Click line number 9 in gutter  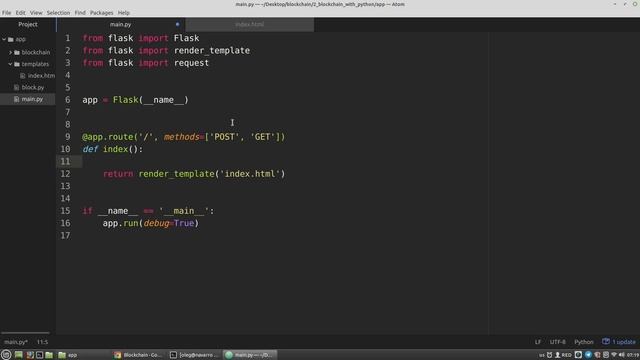[68, 137]
